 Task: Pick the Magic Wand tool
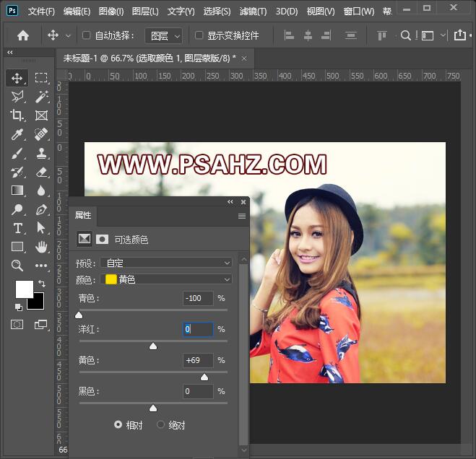[x=41, y=97]
